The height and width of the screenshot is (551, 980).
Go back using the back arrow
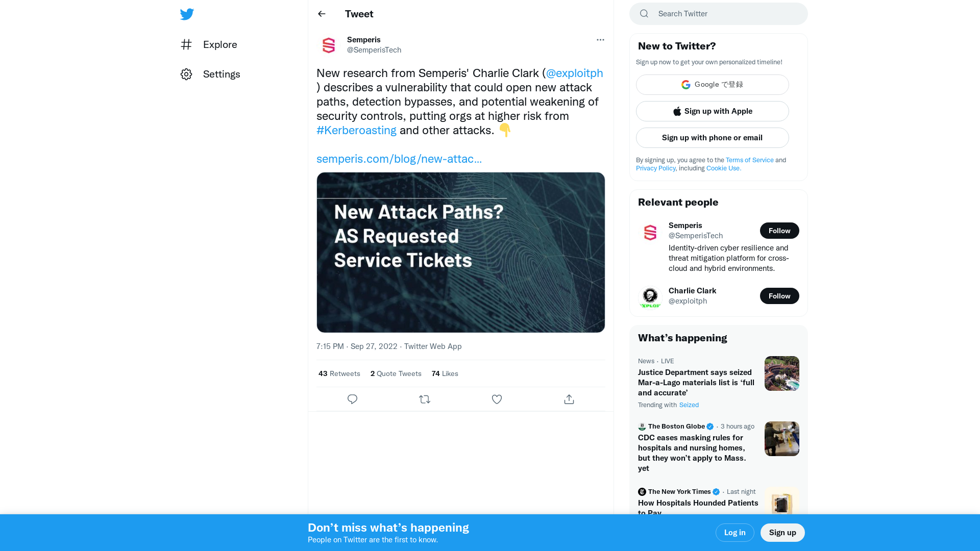[321, 14]
